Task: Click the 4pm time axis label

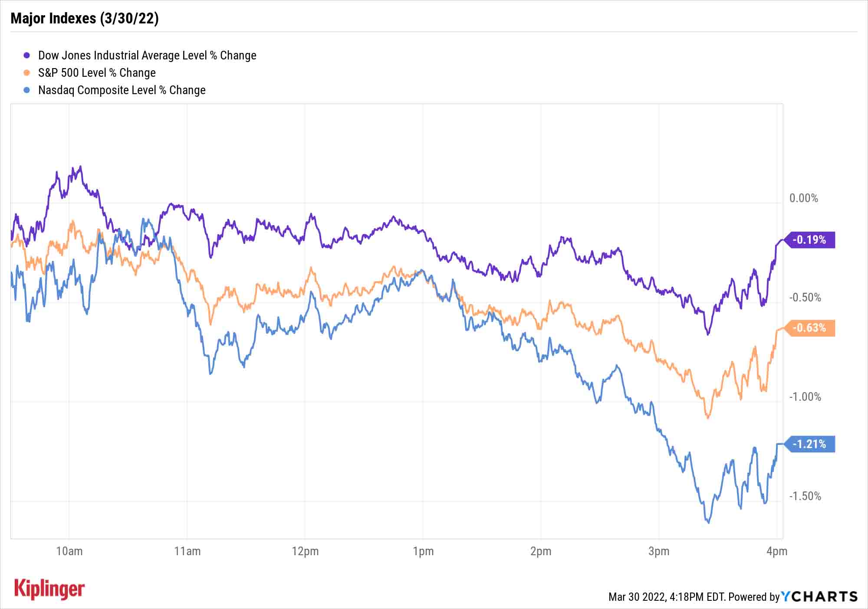Action: [x=777, y=551]
